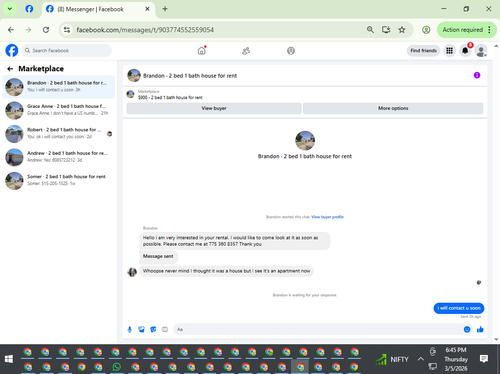Click the 'Message sent' bubble
Screen dimensions: 500x374
[158, 257]
